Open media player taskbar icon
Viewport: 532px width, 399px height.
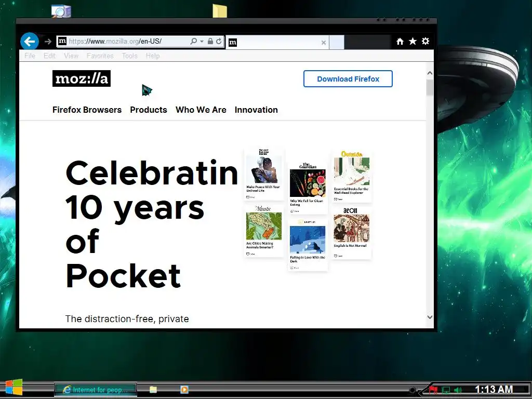184,390
